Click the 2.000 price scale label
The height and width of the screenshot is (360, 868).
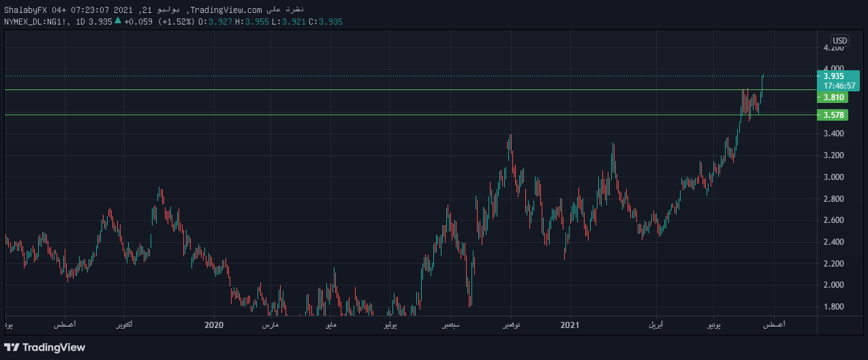pos(834,285)
